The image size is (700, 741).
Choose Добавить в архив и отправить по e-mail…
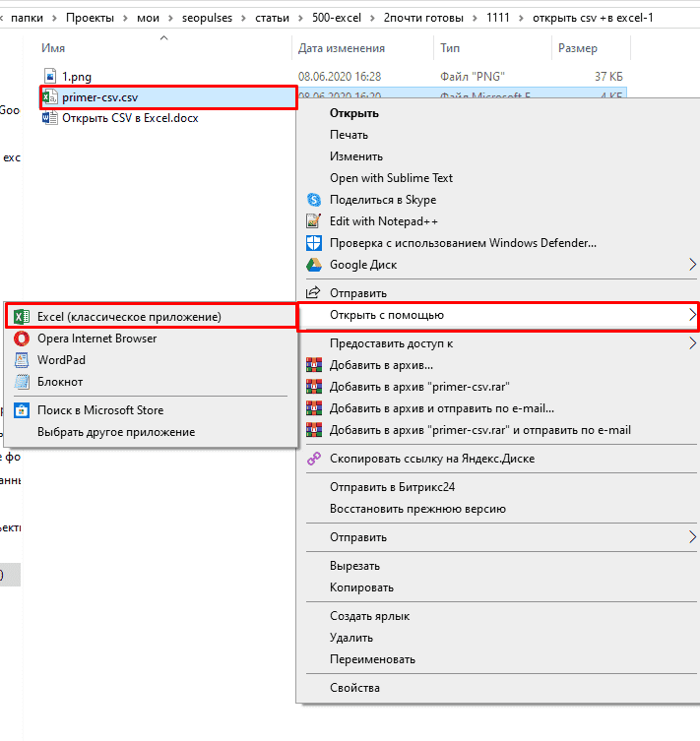tap(442, 408)
